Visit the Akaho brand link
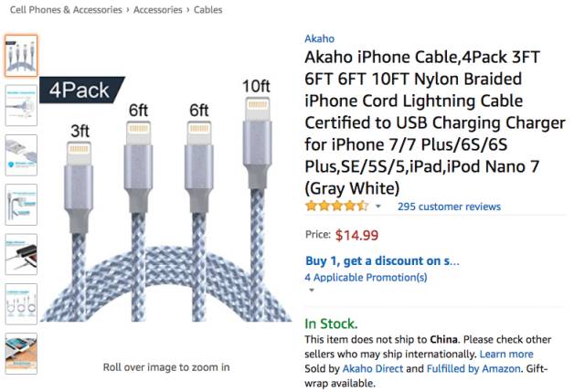Viewport: 585px width, 392px height. tap(319, 38)
